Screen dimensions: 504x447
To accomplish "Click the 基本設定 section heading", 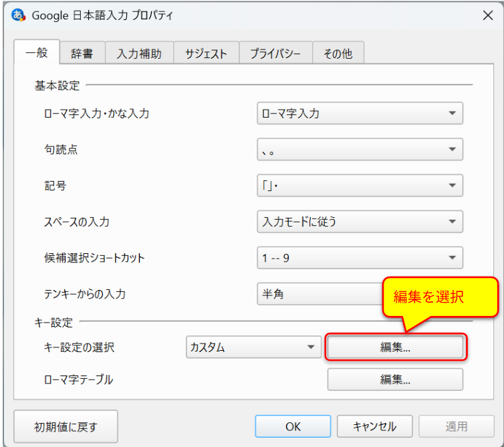I will tap(57, 86).
